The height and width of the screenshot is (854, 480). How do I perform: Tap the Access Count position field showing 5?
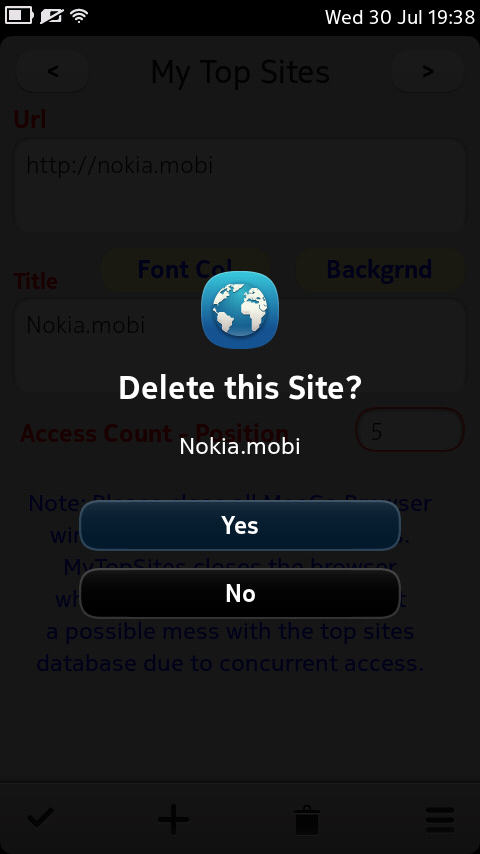tap(410, 430)
